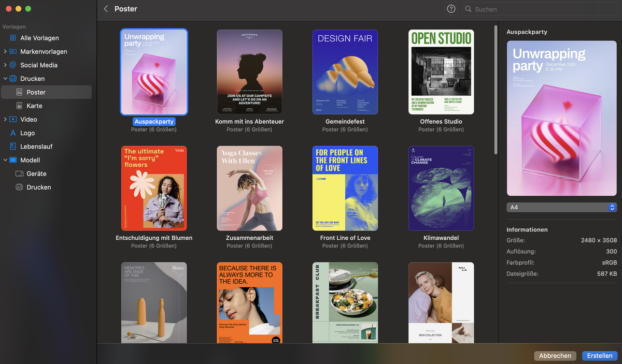Click the Social Media @ icon

(x=13, y=65)
